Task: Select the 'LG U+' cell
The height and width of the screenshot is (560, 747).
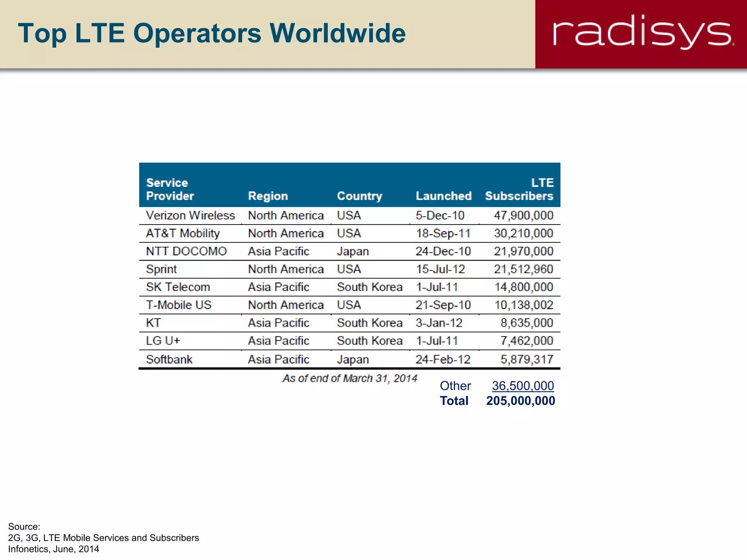Action: pyautogui.click(x=163, y=341)
